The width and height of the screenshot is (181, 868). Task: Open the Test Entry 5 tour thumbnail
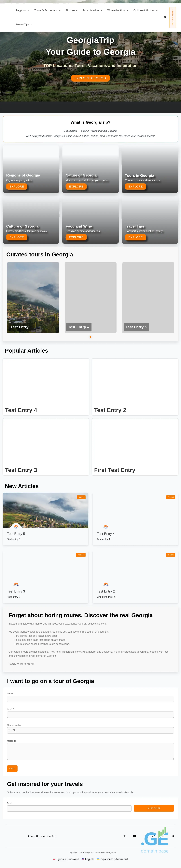coord(33,297)
